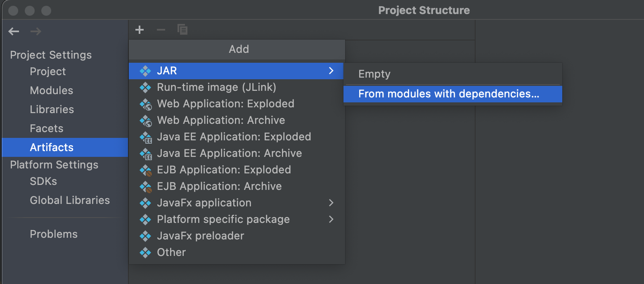Expand the JavaFx application submenu arrow
The height and width of the screenshot is (284, 644).
331,203
